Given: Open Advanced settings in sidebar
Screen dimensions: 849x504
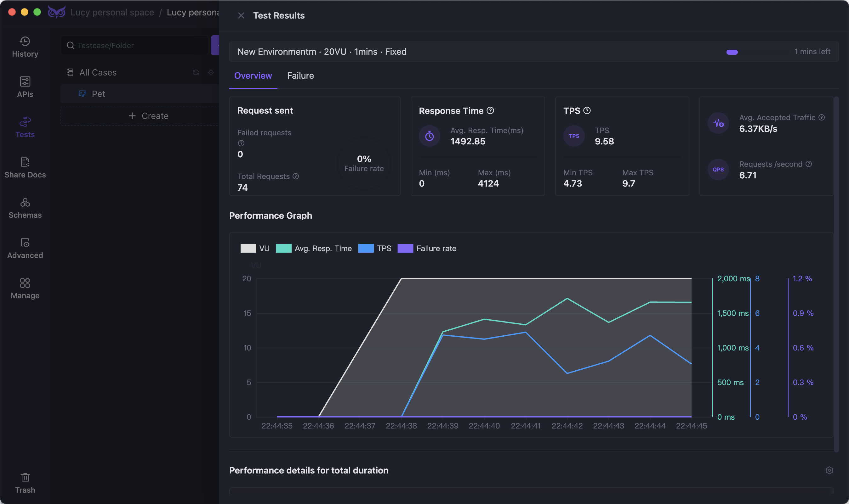Looking at the screenshot, I should [25, 248].
